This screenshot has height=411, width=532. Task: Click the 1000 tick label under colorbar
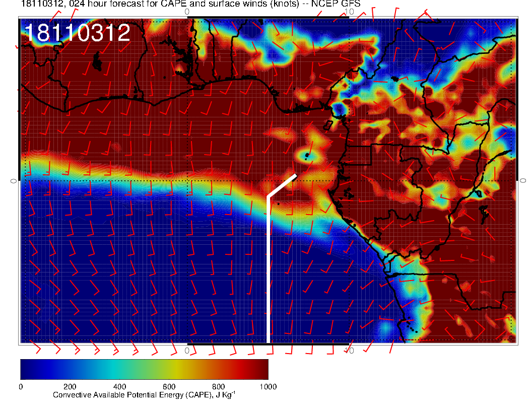(268, 387)
